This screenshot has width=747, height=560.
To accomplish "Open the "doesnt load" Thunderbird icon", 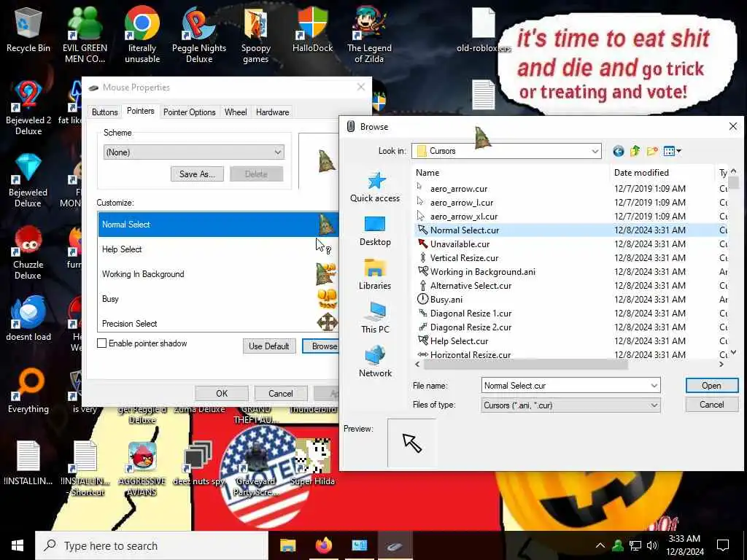I will pos(28,319).
